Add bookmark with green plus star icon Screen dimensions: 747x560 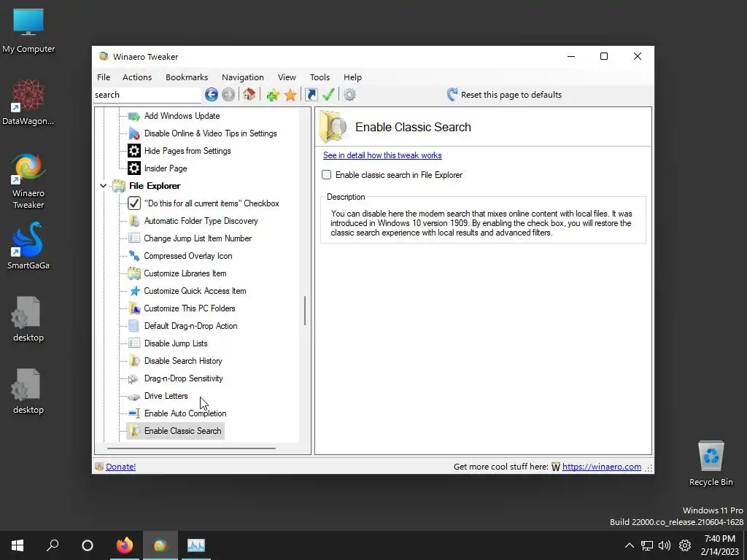point(273,95)
